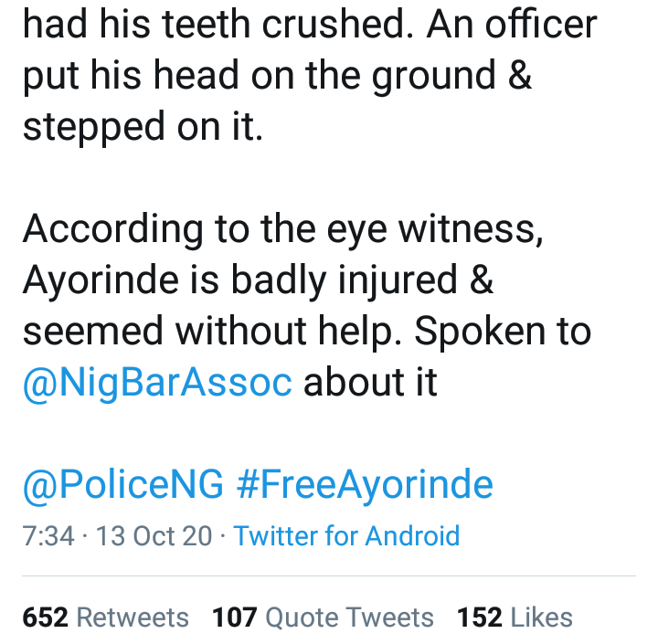
Task: Click the text 'stepped on it.'
Action: 143,127
